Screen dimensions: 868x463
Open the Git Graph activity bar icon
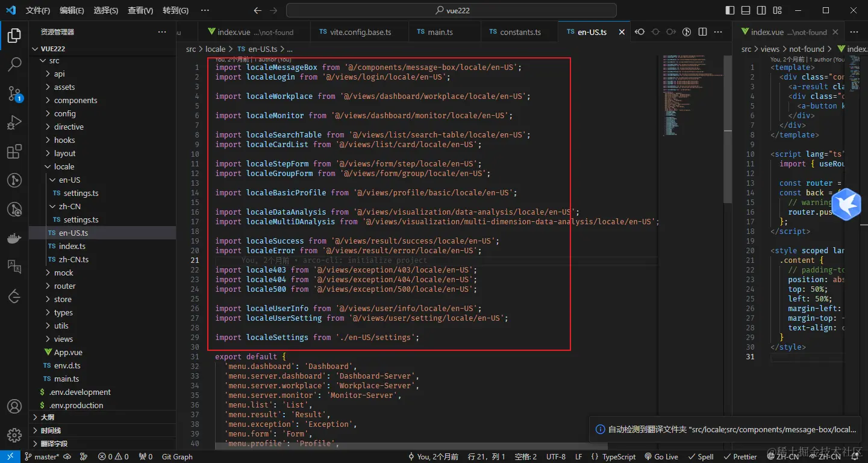point(14,180)
